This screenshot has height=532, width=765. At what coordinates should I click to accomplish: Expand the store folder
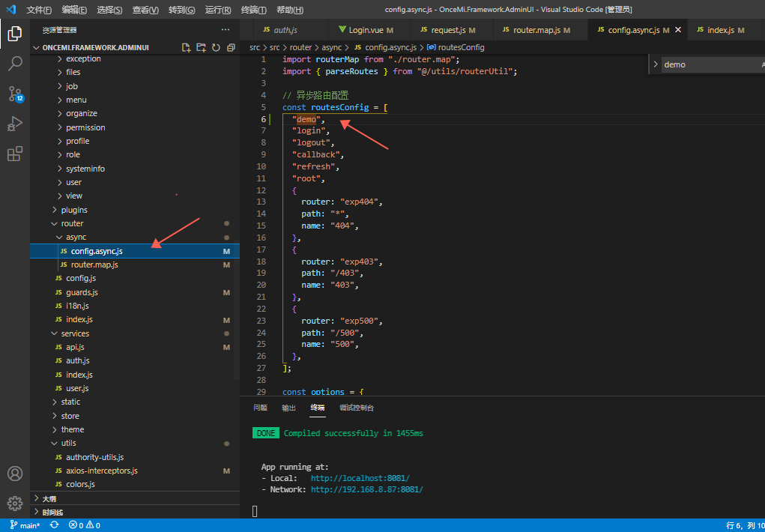pyautogui.click(x=135, y=416)
